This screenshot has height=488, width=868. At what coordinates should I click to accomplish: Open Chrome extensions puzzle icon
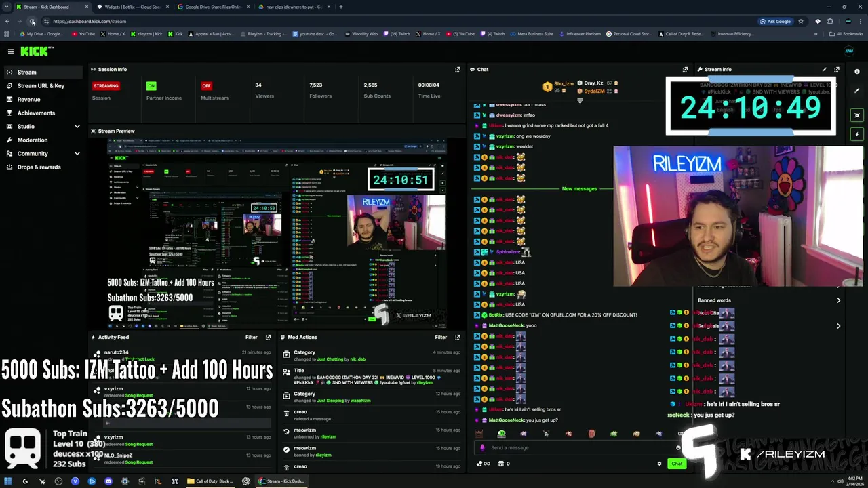(830, 21)
